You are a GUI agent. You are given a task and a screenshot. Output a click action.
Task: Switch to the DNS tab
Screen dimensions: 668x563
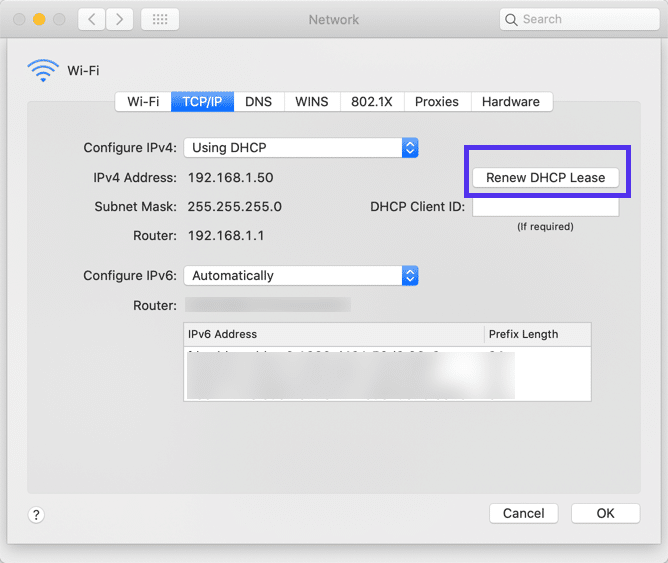coord(259,101)
